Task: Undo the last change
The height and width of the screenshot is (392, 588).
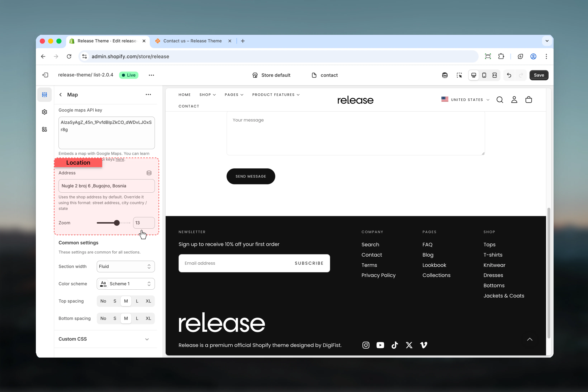Action: (509, 75)
